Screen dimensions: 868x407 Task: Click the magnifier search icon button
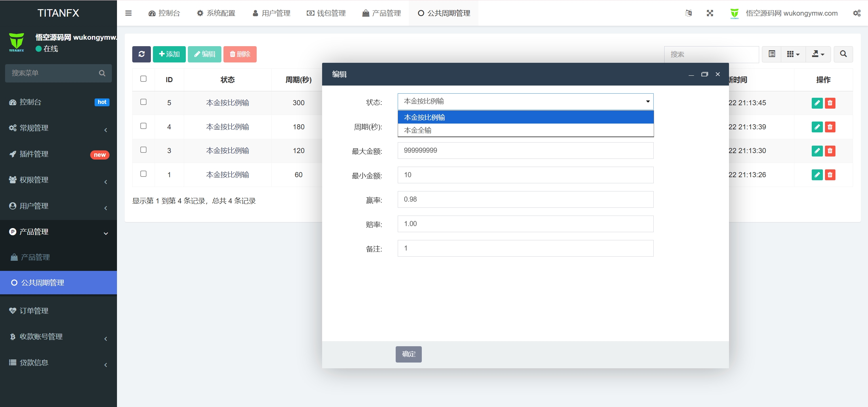pos(843,54)
